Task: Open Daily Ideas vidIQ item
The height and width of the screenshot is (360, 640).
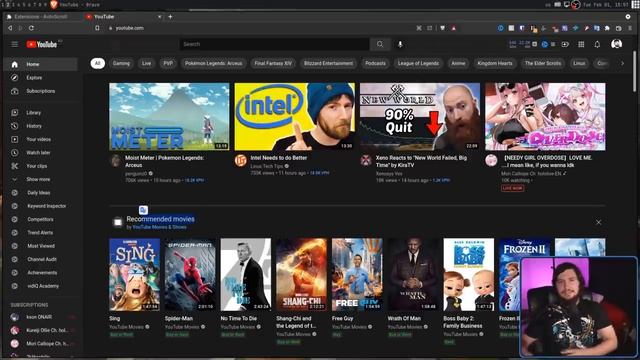Action: (x=40, y=193)
